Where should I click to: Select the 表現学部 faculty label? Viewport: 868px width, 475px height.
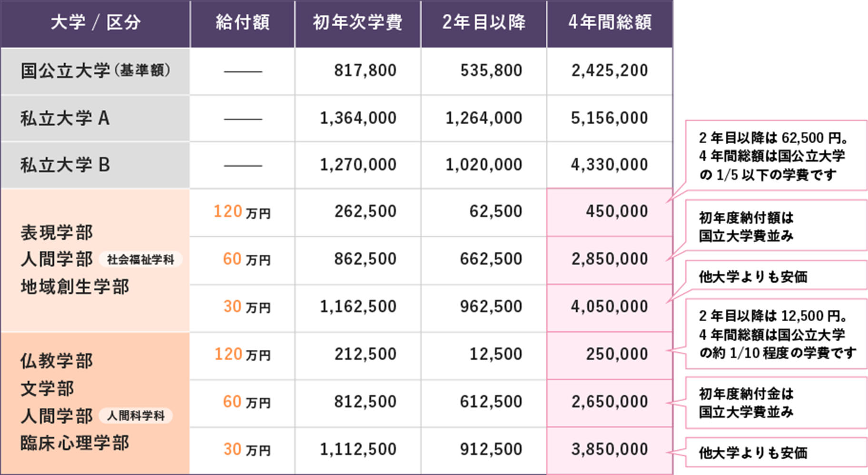click(57, 232)
